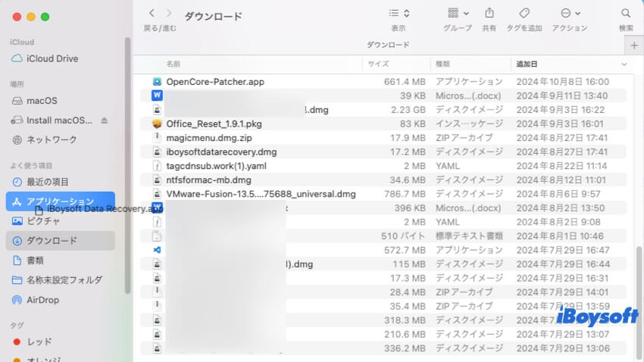
Task: Click Word icon of 39 KB docx
Action: [x=157, y=95]
